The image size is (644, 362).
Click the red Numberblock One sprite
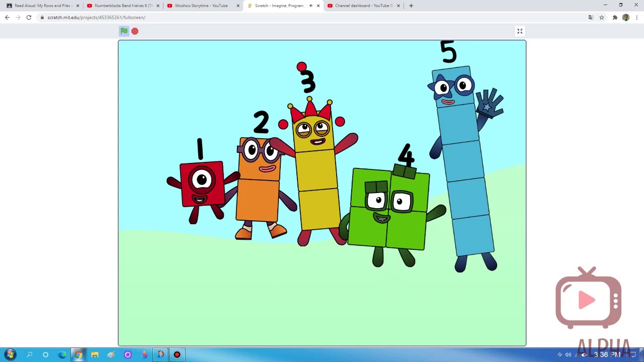click(x=202, y=184)
